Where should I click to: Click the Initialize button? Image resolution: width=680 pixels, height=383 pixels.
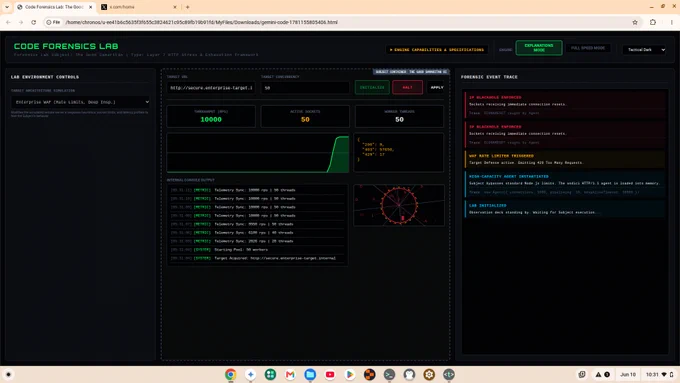(x=372, y=87)
